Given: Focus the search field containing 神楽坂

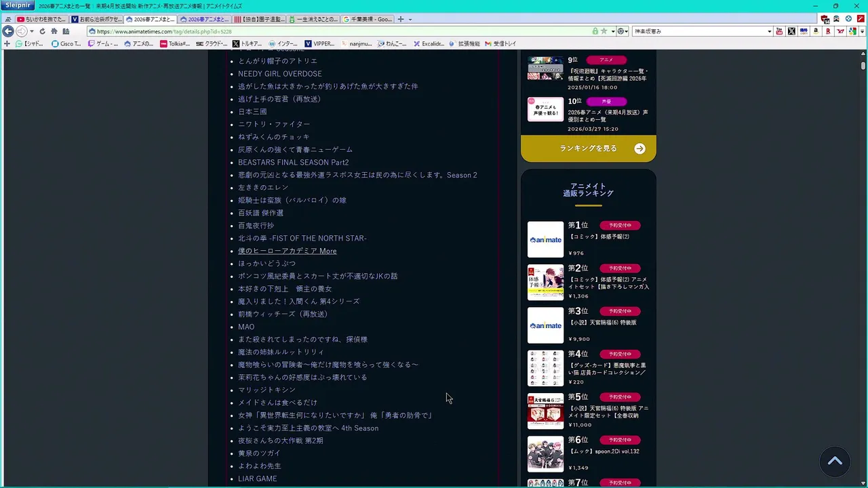Looking at the screenshot, I should (x=700, y=31).
